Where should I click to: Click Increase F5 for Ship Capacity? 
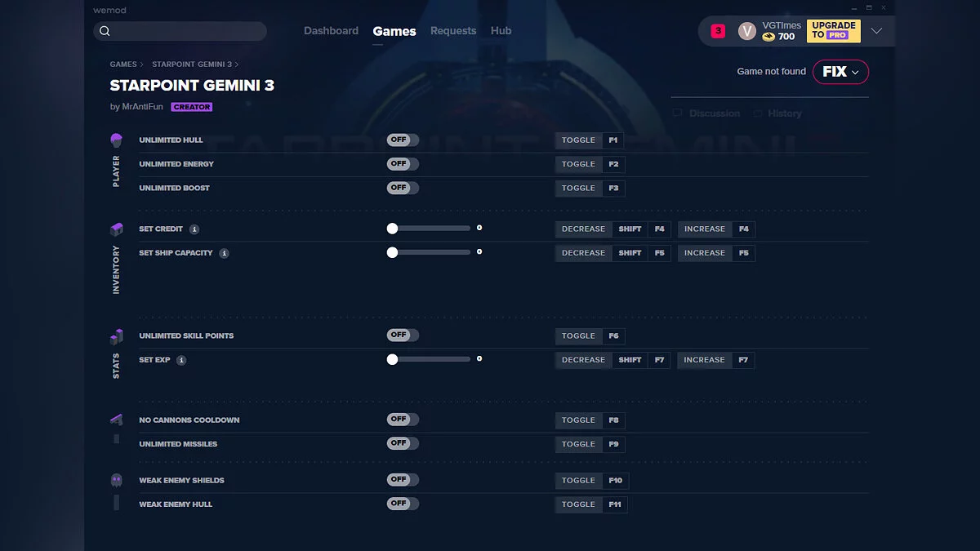click(716, 253)
